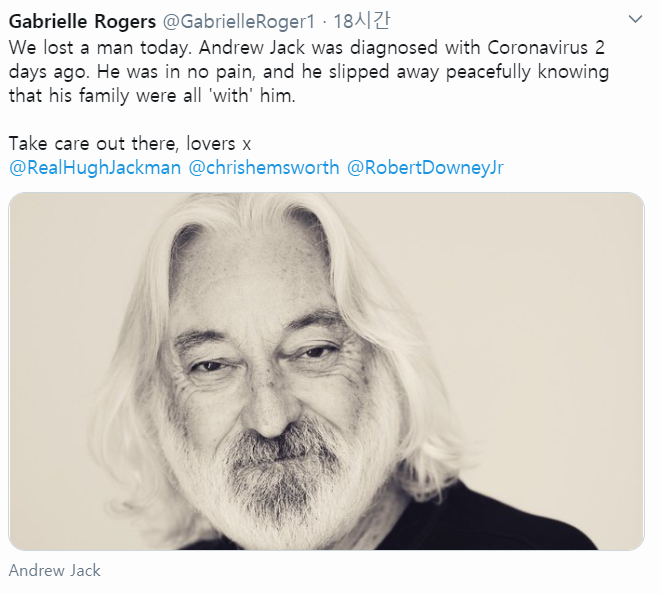This screenshot has width=660, height=594.
Task: Follow the @RobertDowneyJr mention link
Action: 425,168
